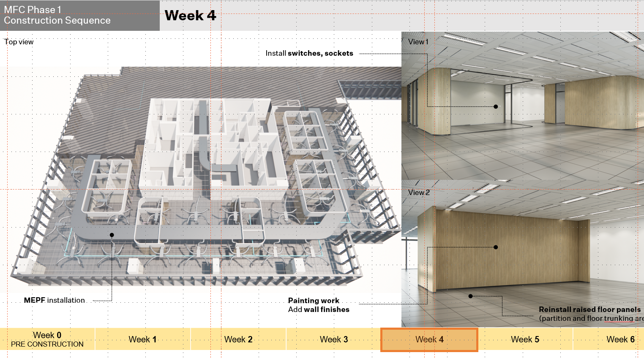Select the Top view label
Screen dimensions: 644x358
point(19,42)
